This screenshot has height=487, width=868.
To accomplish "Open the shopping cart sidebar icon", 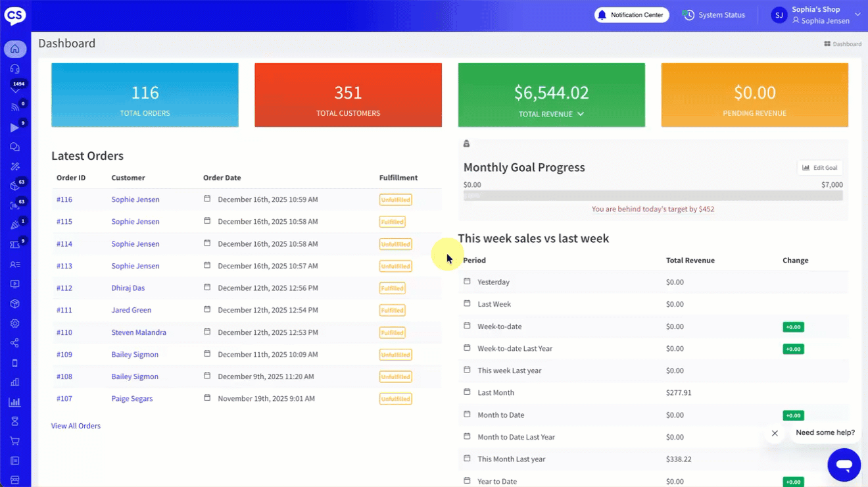I will [x=15, y=441].
